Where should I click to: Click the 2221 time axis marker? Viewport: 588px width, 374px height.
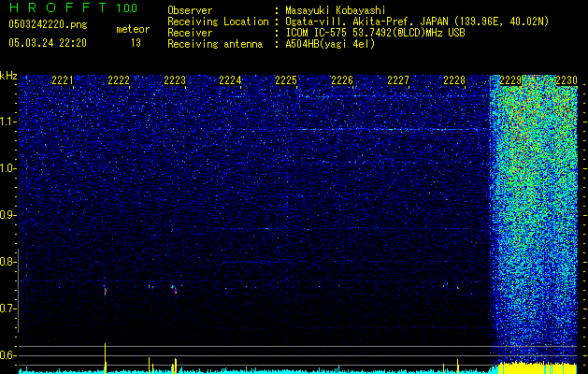pos(63,80)
